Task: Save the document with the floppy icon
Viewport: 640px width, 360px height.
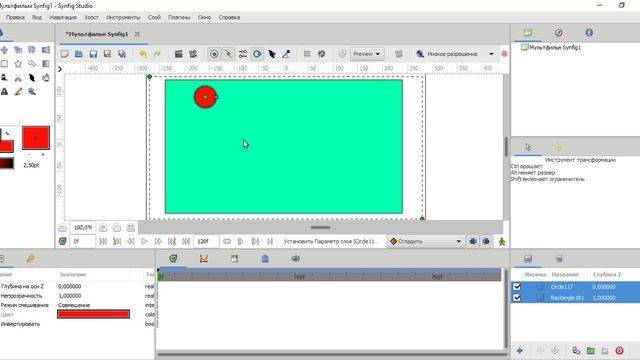Action: point(93,54)
